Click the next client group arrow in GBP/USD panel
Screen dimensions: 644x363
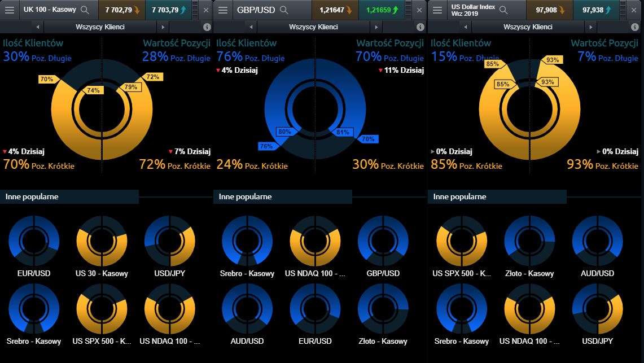[x=376, y=27]
